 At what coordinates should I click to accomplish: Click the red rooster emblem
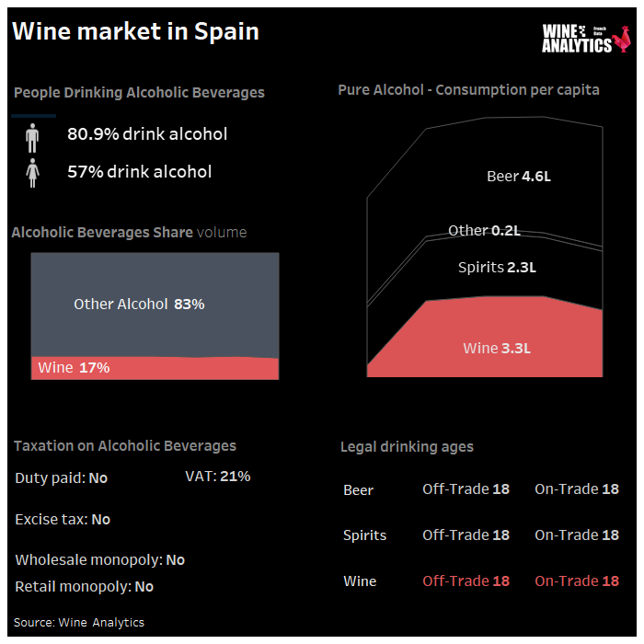click(x=621, y=39)
